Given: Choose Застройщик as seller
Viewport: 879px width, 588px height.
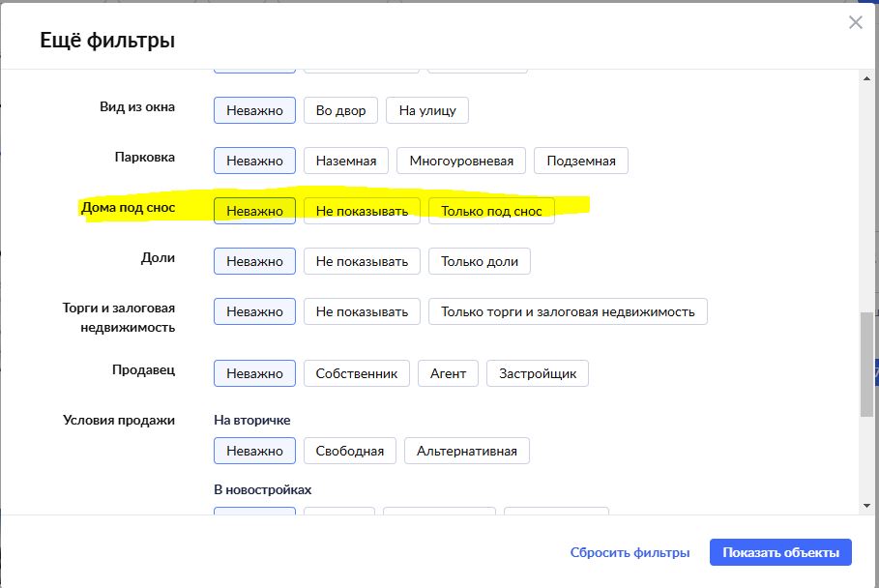Looking at the screenshot, I should [538, 373].
